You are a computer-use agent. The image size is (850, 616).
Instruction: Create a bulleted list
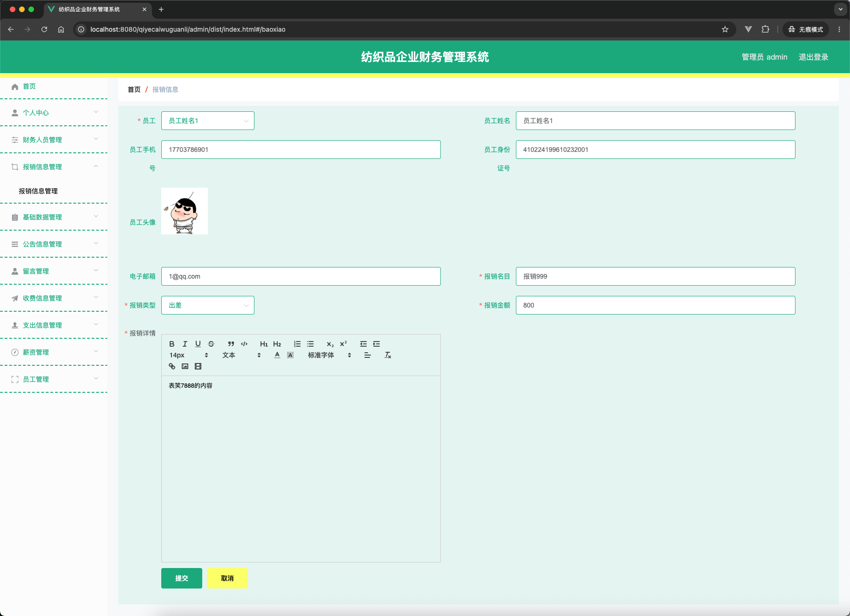310,344
